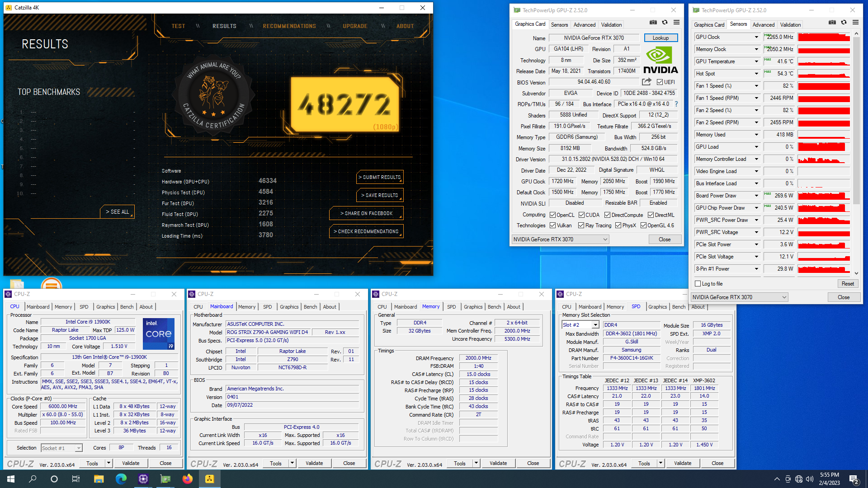Open Graphics tab in CPU-Z Memory window

(x=473, y=307)
